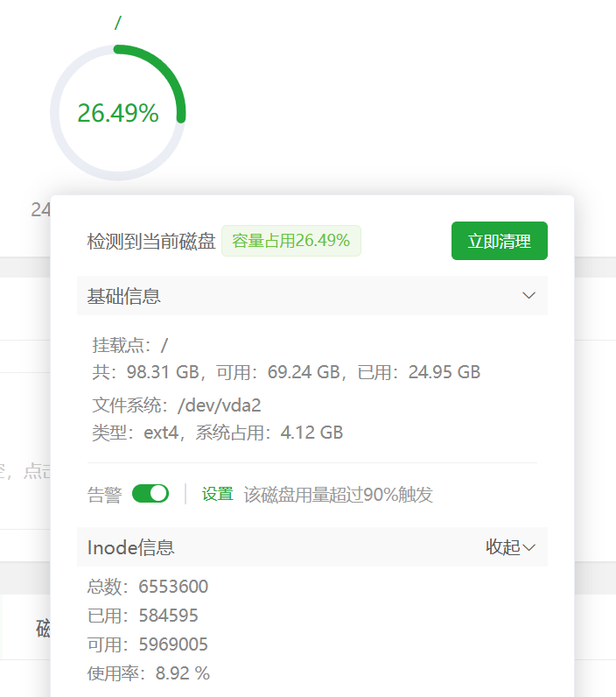Click the 基础信息 header label
Screen dimensions: 616x697
click(123, 296)
